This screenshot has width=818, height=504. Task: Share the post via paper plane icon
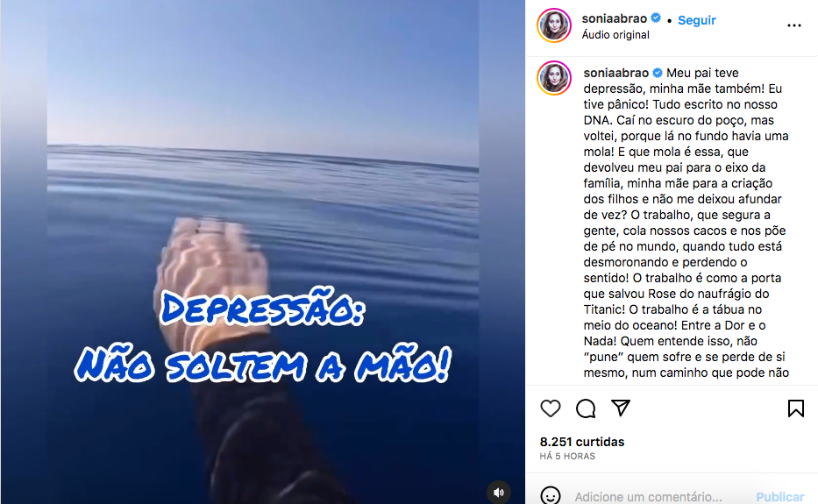click(620, 408)
